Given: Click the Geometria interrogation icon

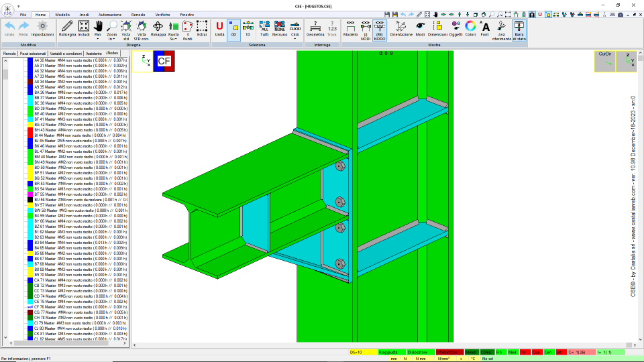Looking at the screenshot, I should point(315,29).
